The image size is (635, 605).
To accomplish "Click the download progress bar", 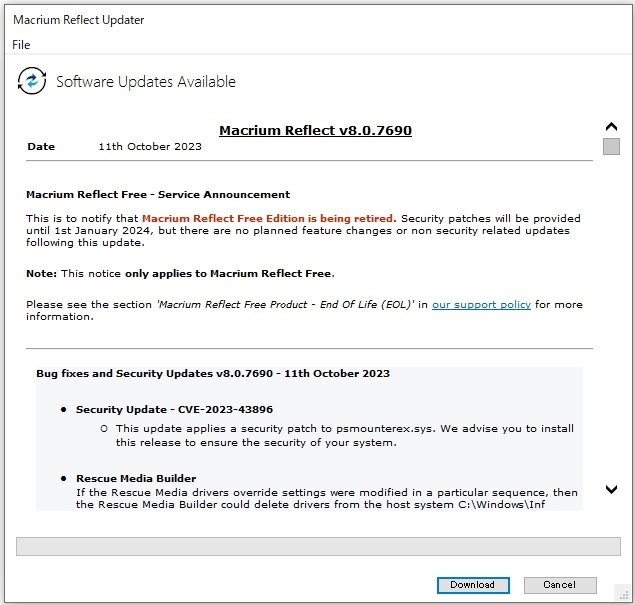I will (x=318, y=546).
